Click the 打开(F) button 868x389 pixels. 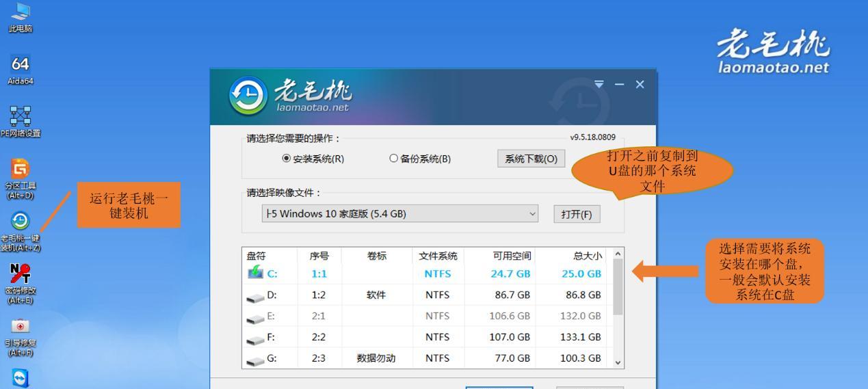point(577,214)
